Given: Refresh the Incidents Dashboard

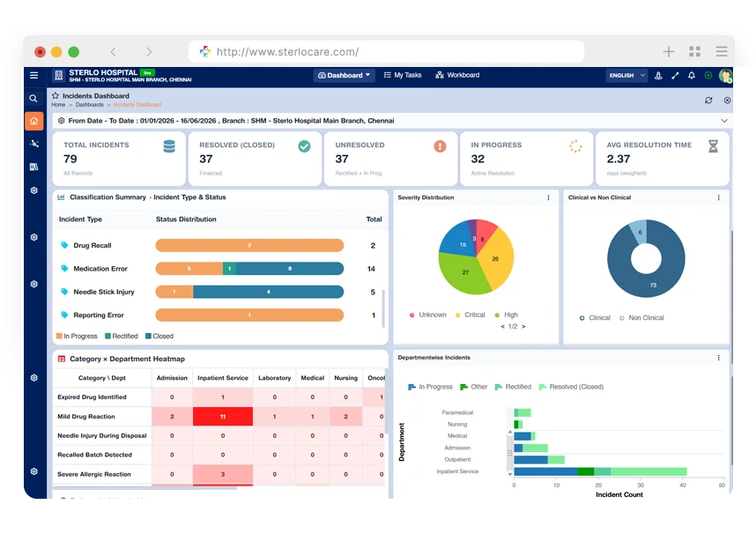Looking at the screenshot, I should pos(708,100).
